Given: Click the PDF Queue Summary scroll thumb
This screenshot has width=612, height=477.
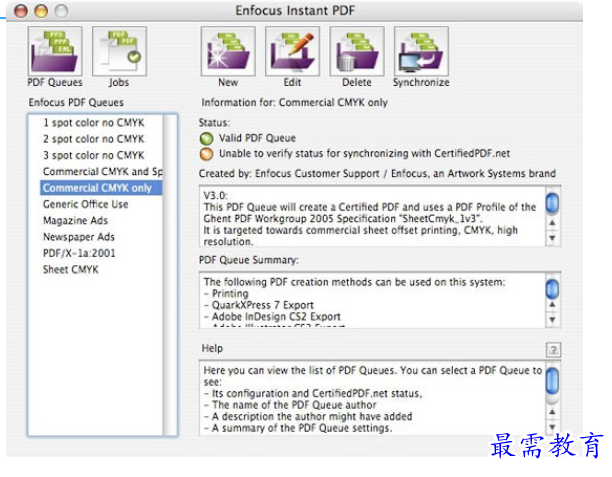Looking at the screenshot, I should [x=552, y=289].
